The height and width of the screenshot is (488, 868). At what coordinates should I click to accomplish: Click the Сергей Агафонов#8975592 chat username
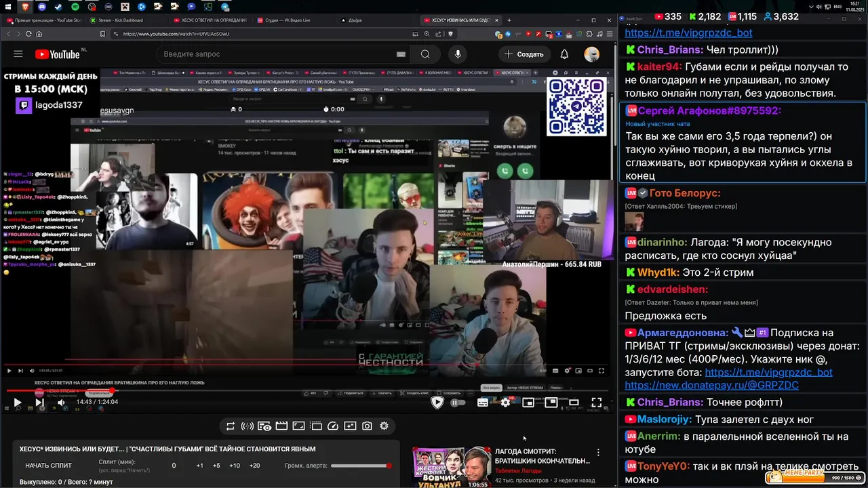point(710,110)
